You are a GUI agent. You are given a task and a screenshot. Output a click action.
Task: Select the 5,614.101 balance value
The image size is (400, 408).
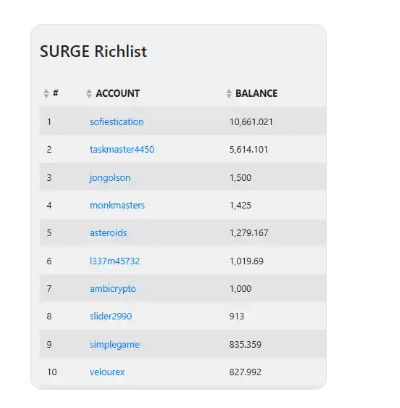click(x=249, y=150)
